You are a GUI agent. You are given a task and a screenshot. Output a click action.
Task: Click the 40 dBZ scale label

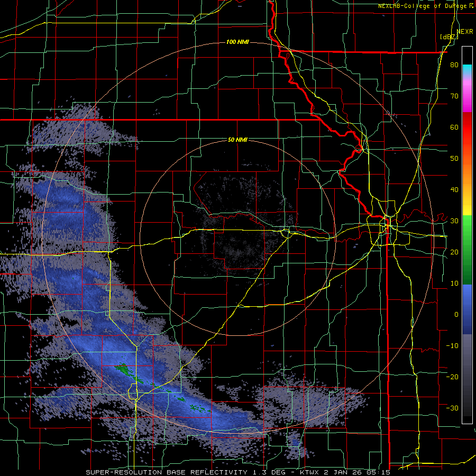[454, 190]
